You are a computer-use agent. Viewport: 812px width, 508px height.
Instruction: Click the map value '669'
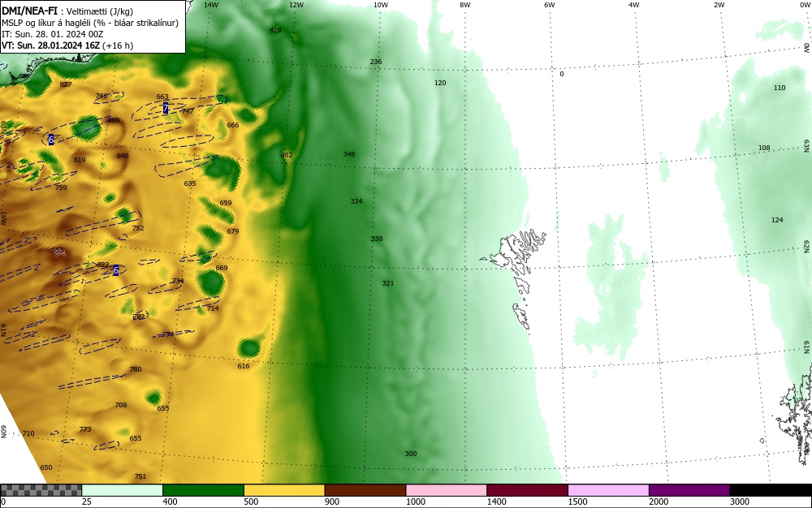pyautogui.click(x=222, y=268)
